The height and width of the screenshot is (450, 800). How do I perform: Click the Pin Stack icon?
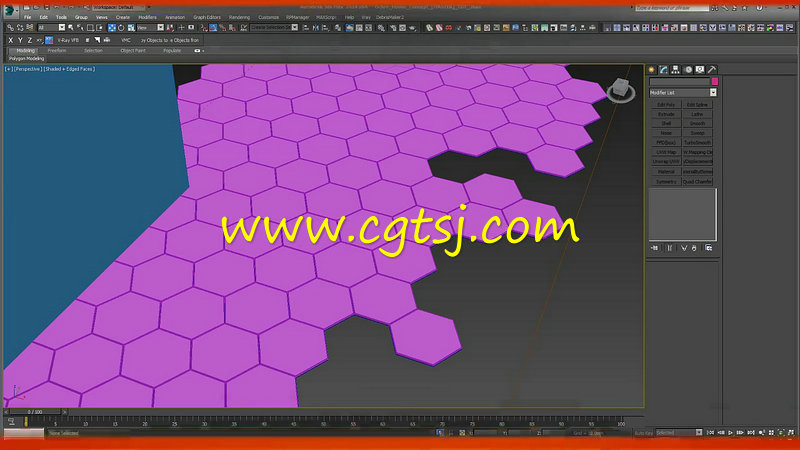(655, 248)
